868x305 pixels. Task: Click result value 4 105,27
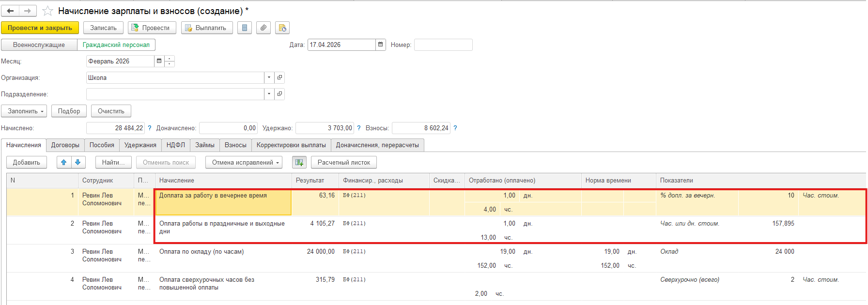pyautogui.click(x=322, y=223)
